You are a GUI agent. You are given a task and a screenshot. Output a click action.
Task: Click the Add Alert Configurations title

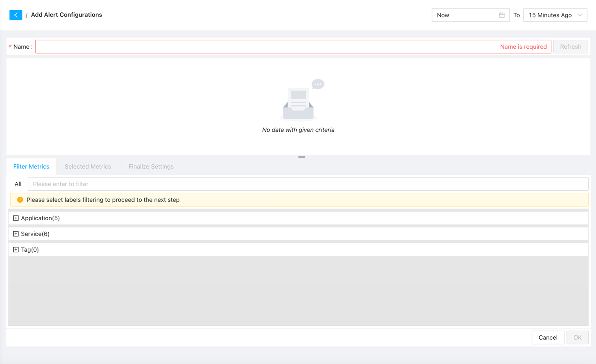point(67,15)
